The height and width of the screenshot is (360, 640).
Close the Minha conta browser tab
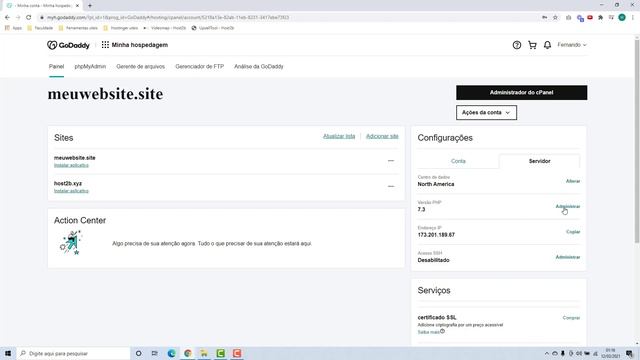[x=78, y=6]
